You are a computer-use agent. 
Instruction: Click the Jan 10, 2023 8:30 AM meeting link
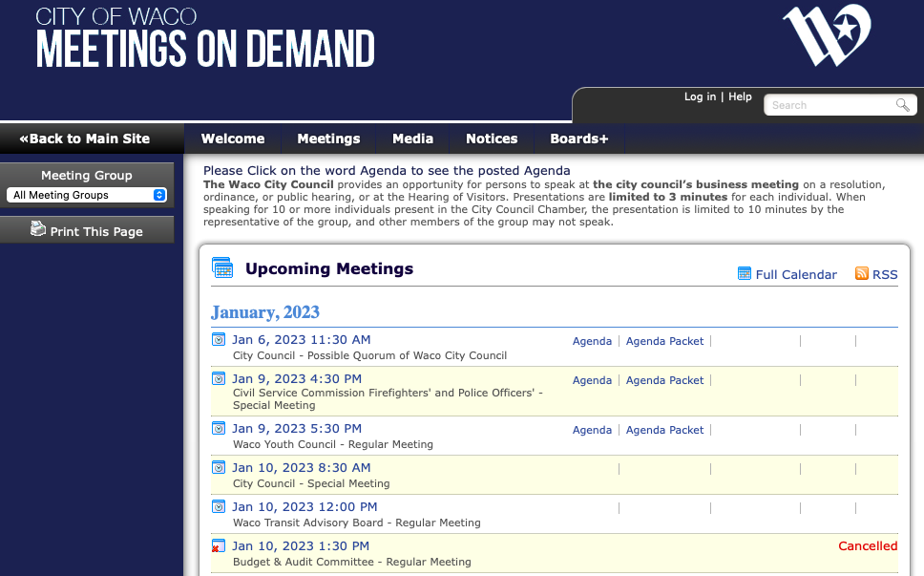301,467
